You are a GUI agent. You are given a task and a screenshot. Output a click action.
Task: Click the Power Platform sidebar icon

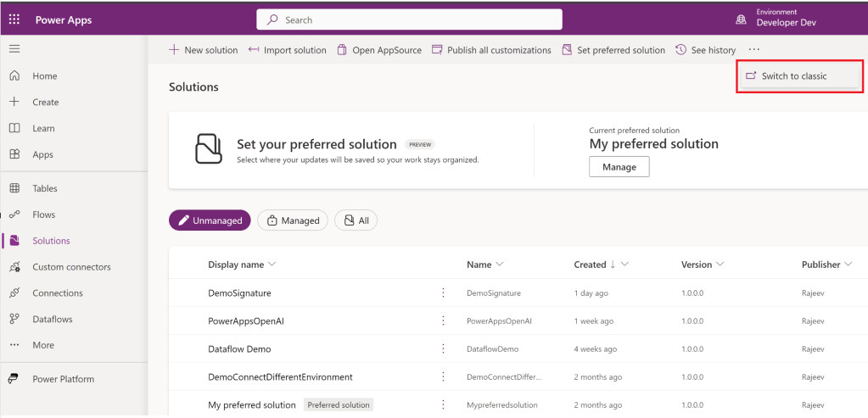click(14, 379)
